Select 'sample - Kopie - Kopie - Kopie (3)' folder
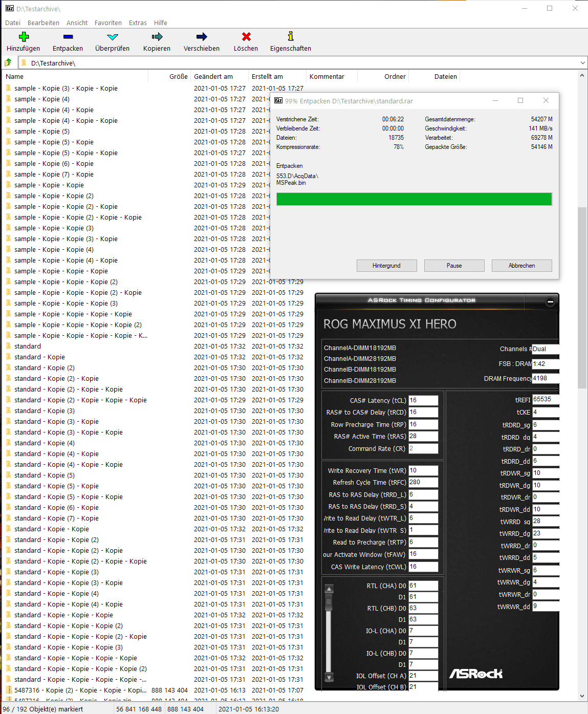 point(66,303)
